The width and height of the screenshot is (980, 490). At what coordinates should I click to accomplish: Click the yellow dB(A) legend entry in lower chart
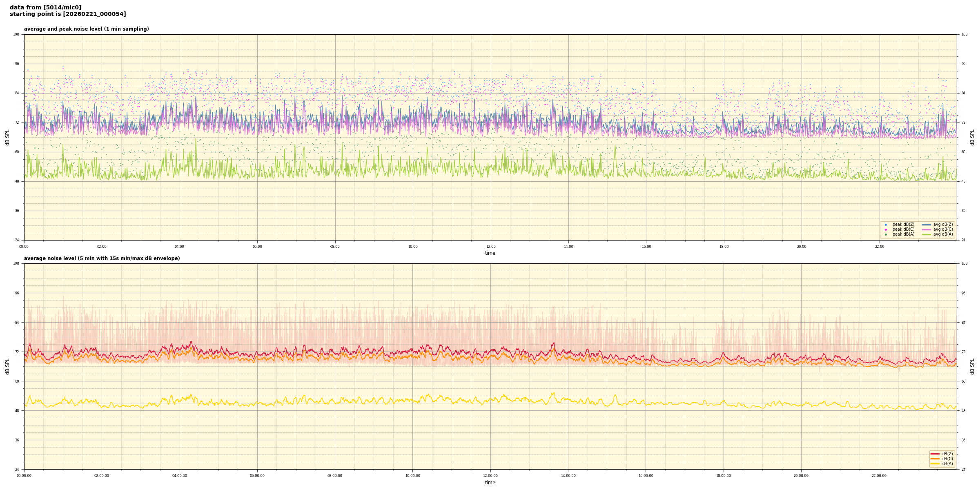pos(935,463)
